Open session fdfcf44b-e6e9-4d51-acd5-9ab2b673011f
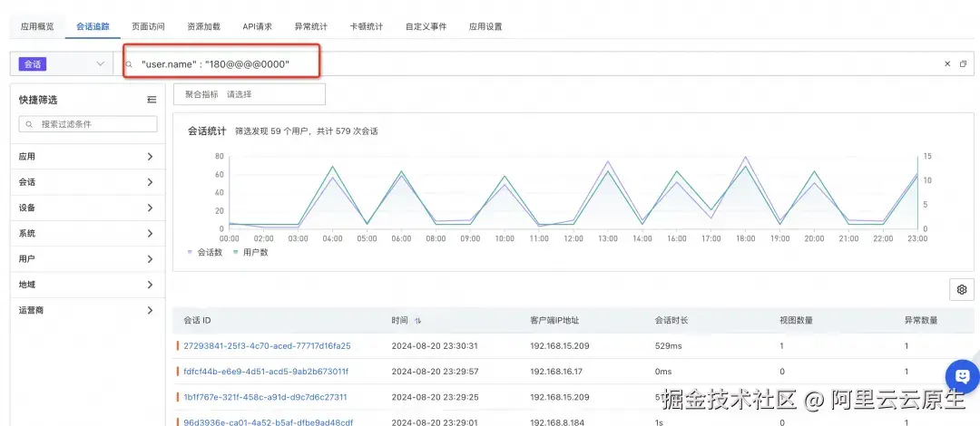The height and width of the screenshot is (426, 980). pos(266,372)
